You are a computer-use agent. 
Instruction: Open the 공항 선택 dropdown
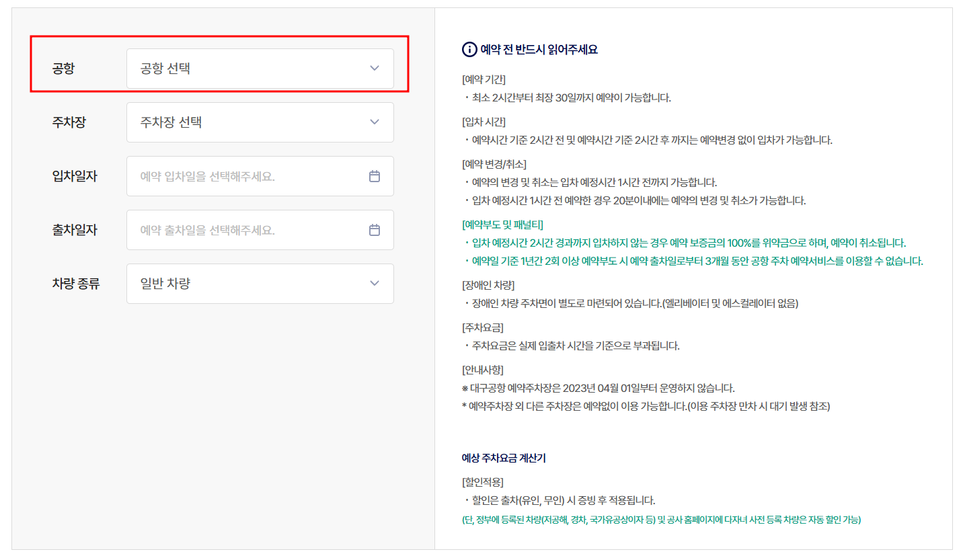[x=249, y=69]
